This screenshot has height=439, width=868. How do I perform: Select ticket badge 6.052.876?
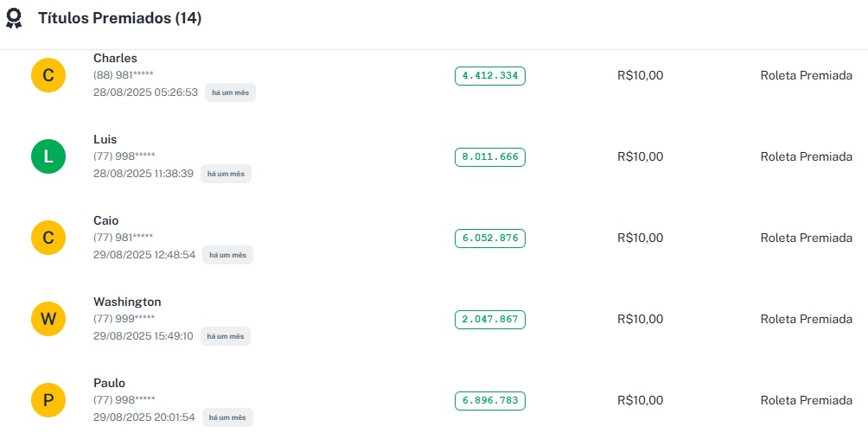tap(489, 239)
